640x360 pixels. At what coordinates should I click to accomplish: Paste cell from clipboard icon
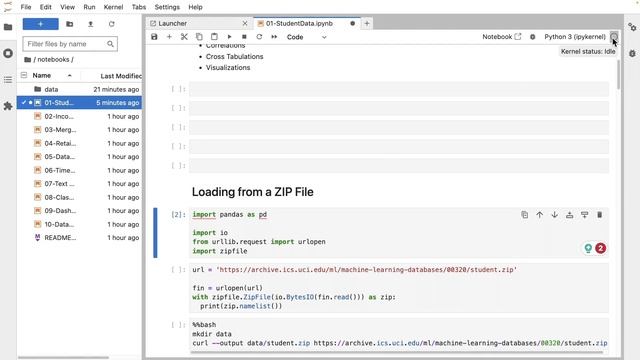pyautogui.click(x=214, y=37)
